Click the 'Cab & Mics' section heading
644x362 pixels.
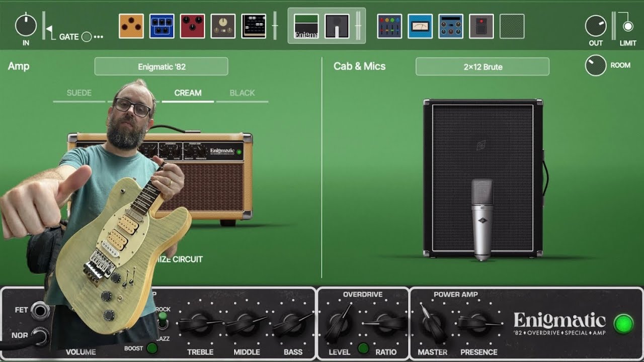click(x=359, y=66)
